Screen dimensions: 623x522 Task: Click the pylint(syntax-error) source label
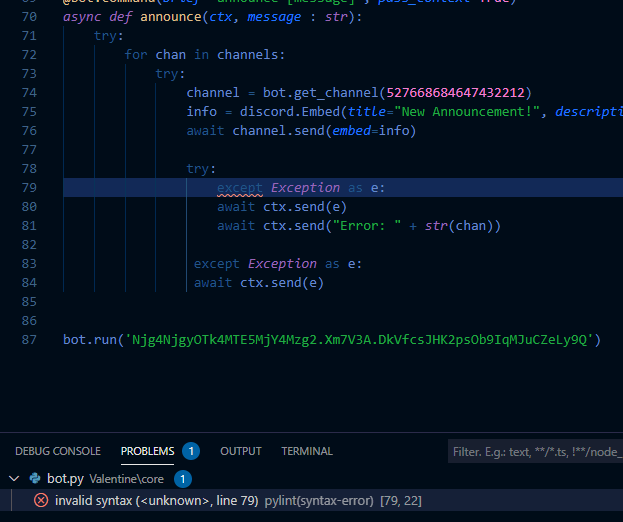point(319,501)
